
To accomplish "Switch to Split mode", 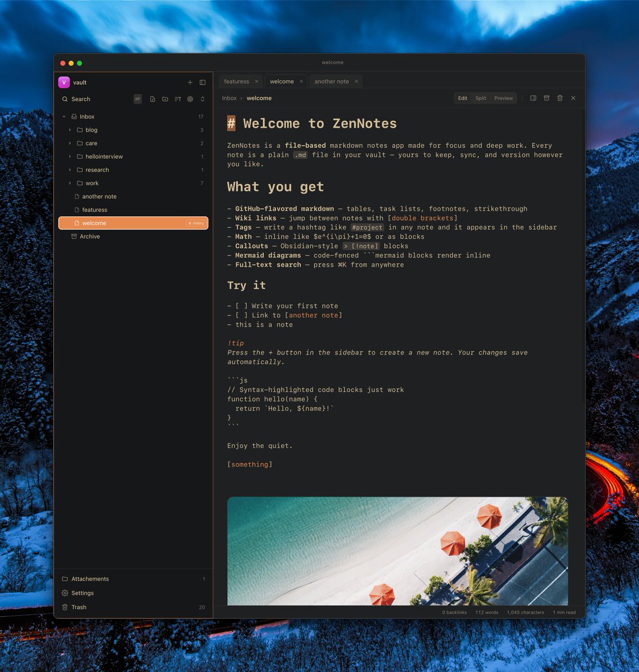I will click(481, 98).
